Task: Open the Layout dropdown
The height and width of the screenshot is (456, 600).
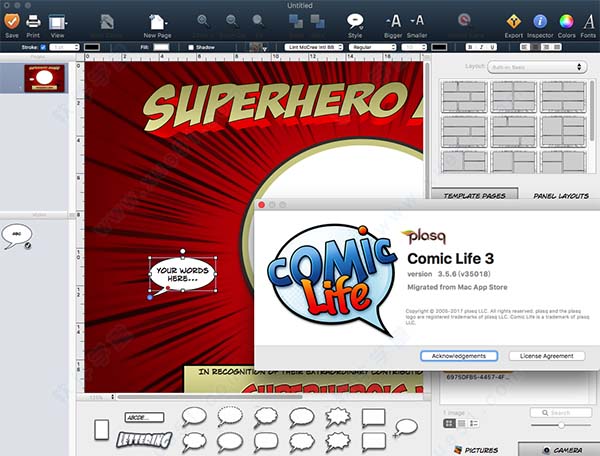Action: 537,67
